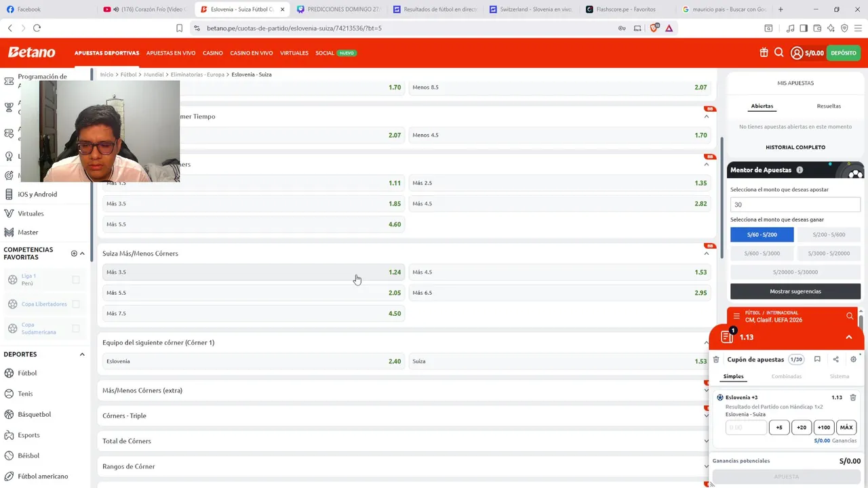The height and width of the screenshot is (488, 868).
Task: Open VIRTUALES menu item
Action: (x=294, y=53)
